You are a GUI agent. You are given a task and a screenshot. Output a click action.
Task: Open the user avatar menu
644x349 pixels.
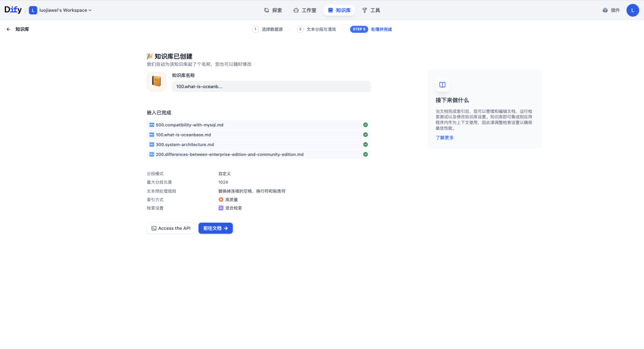[631, 10]
